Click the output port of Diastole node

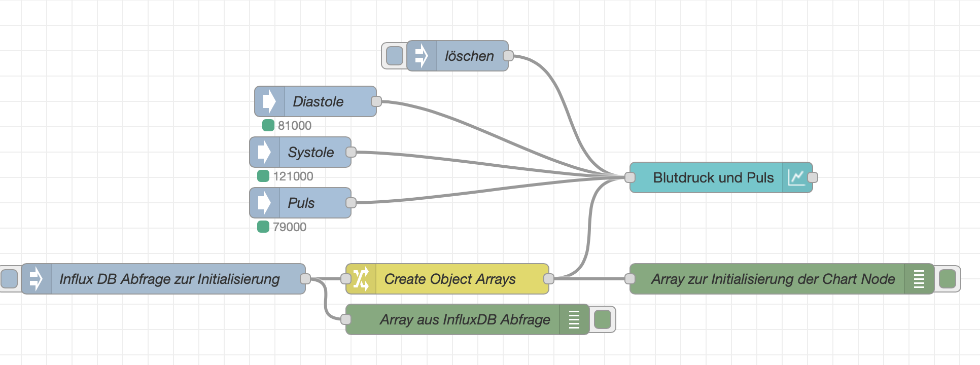[x=376, y=101]
